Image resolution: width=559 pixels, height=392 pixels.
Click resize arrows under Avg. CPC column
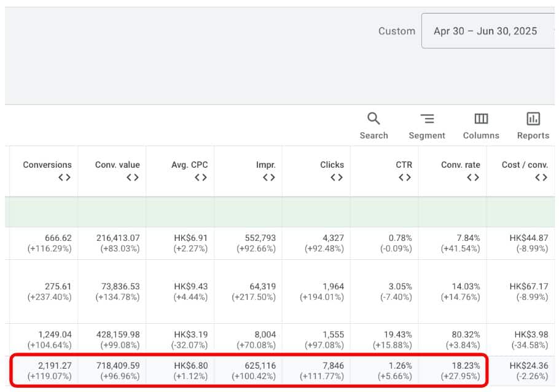click(200, 178)
